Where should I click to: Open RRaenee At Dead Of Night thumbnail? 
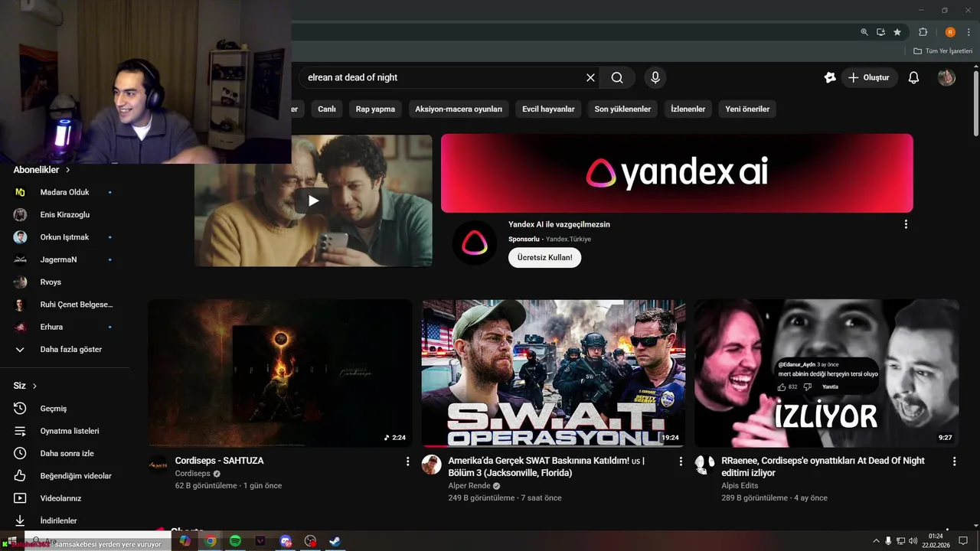coord(826,373)
